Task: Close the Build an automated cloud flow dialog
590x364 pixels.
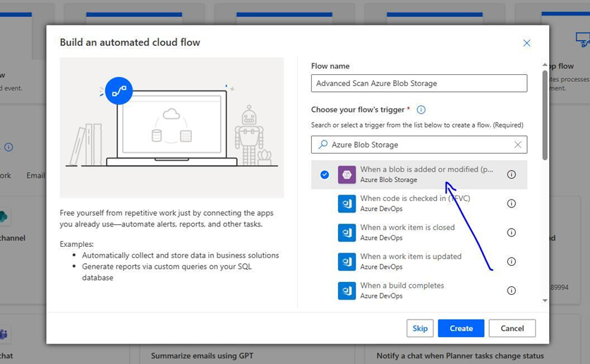Action: coord(526,43)
